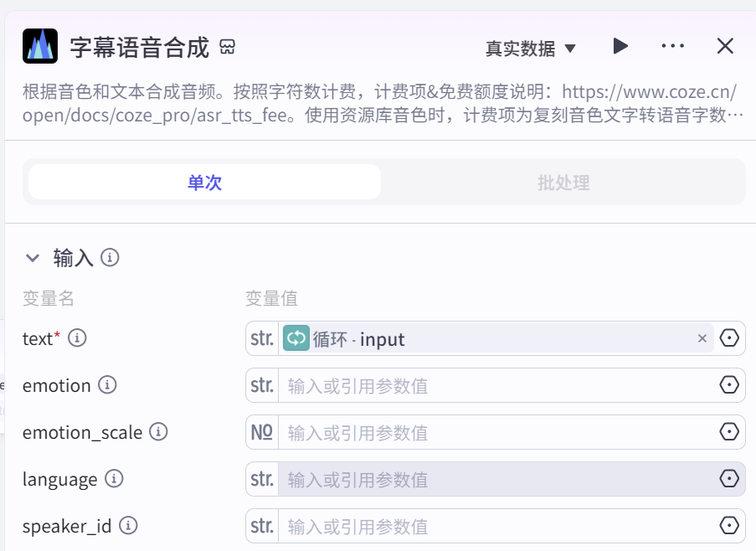Screen dimensions: 756x551
Task: Show info for the speaker_id parameter
Action: coord(128,525)
